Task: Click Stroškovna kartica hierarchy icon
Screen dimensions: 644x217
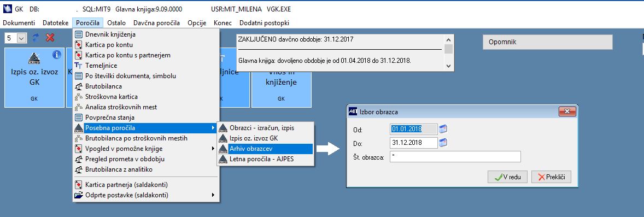Action: pyautogui.click(x=78, y=97)
